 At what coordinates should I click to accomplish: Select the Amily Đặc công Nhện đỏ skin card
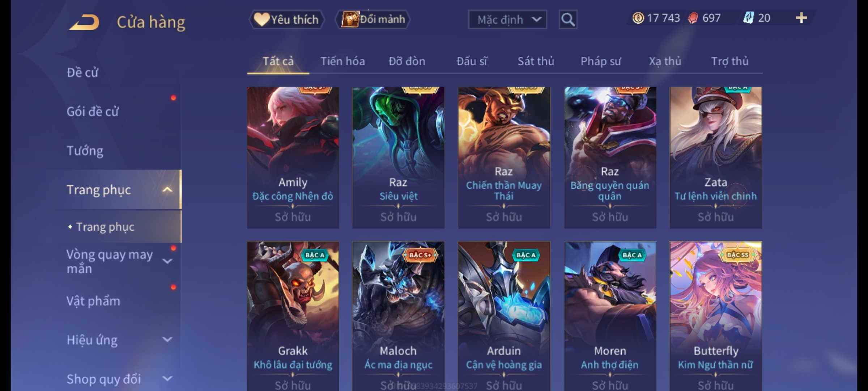tap(293, 157)
